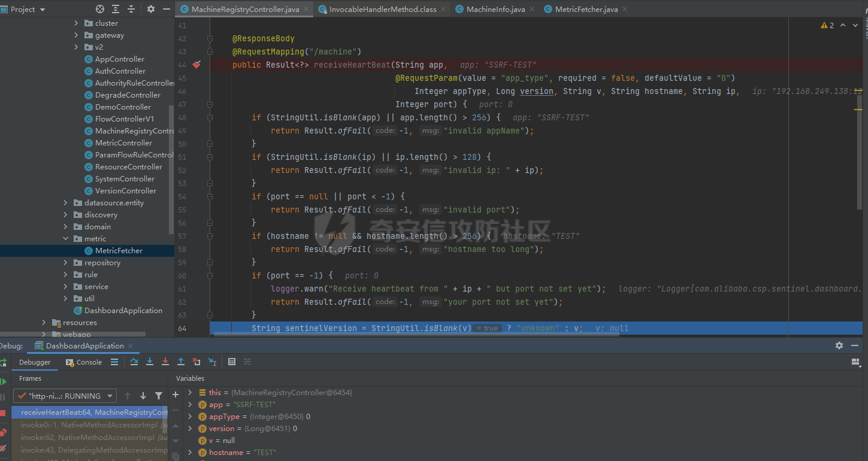Open MetricController from the tree
Viewport: 868px width, 461px height.
(118, 143)
